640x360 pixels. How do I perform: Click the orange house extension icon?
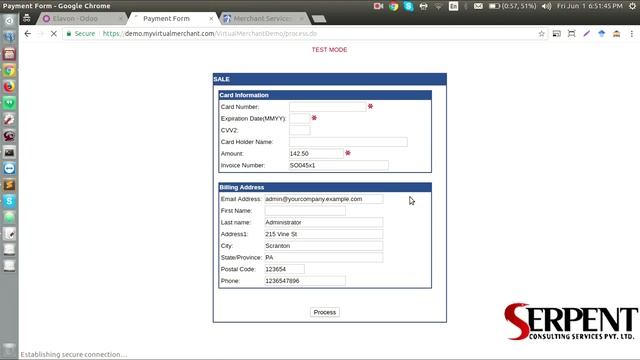[616, 34]
